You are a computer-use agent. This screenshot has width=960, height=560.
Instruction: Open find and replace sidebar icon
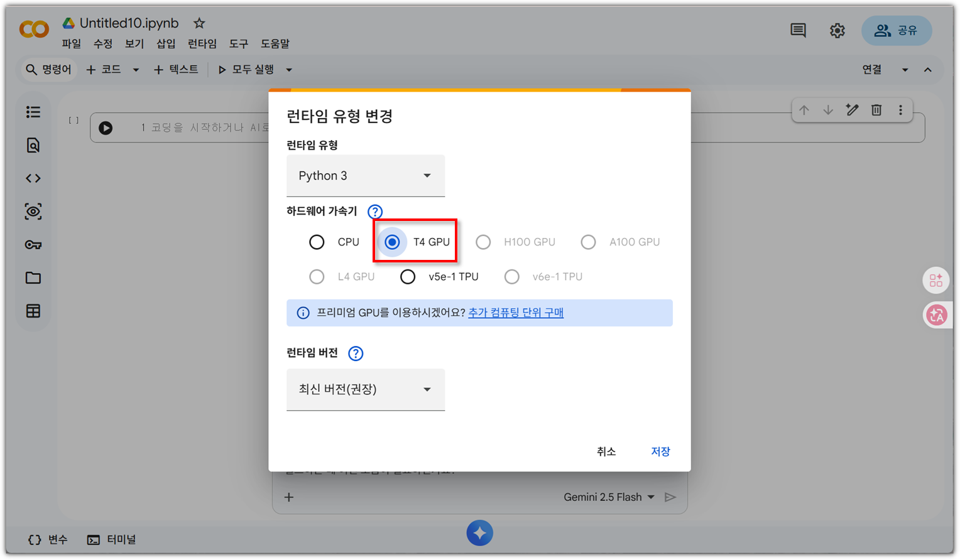point(33,145)
